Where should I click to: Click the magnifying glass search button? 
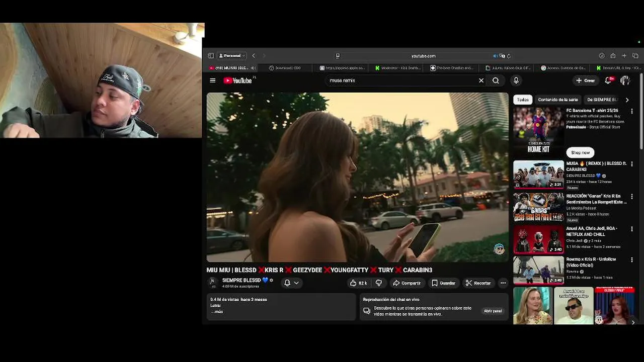[x=496, y=80]
